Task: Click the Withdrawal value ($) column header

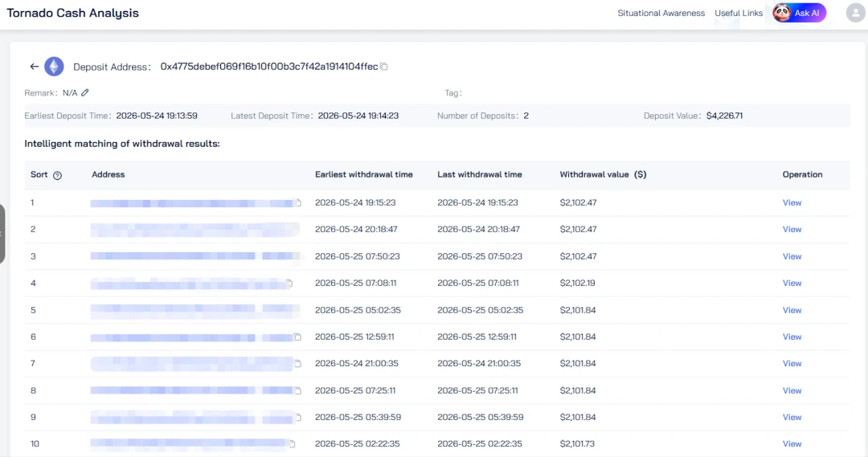Action: pos(603,174)
